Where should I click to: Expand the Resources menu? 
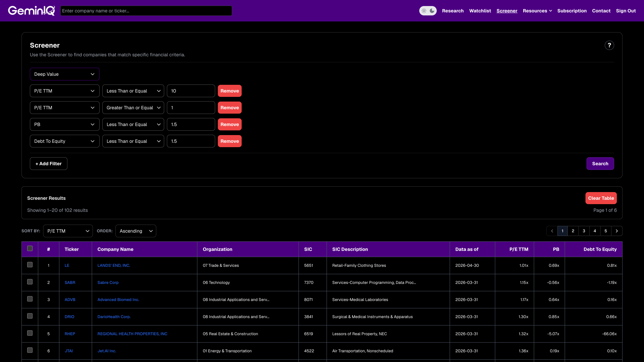pyautogui.click(x=537, y=11)
